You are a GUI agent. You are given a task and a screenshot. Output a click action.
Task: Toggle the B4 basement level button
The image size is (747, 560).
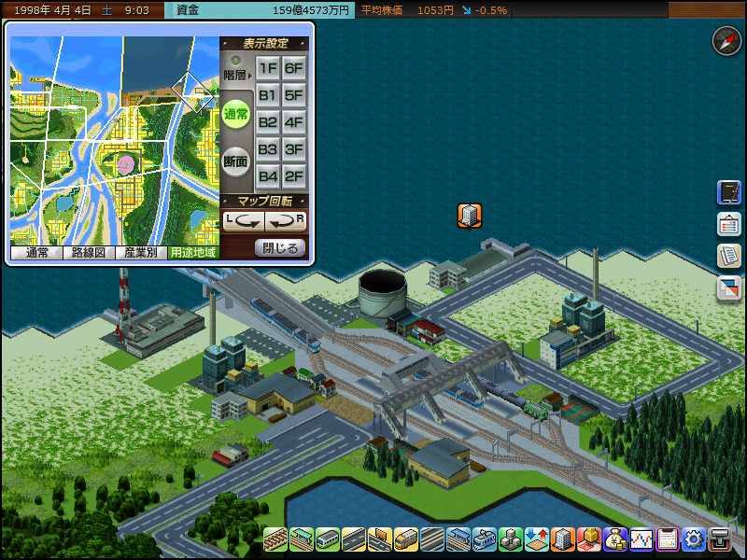268,176
